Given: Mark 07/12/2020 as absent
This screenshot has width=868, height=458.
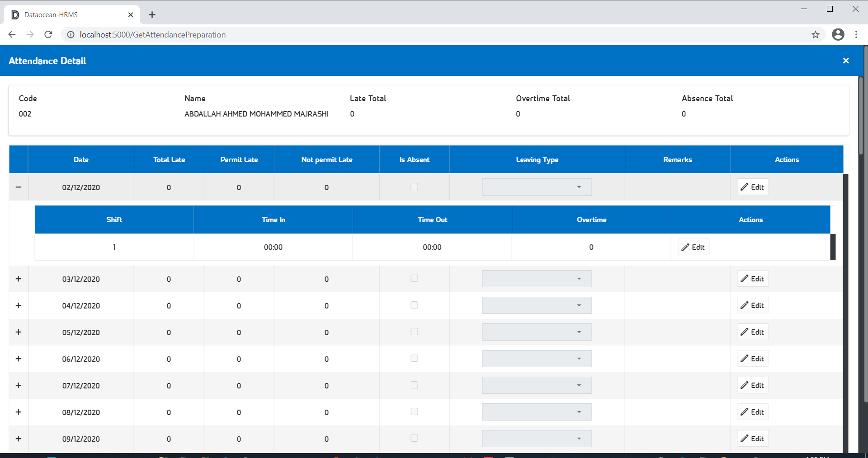Looking at the screenshot, I should (414, 385).
